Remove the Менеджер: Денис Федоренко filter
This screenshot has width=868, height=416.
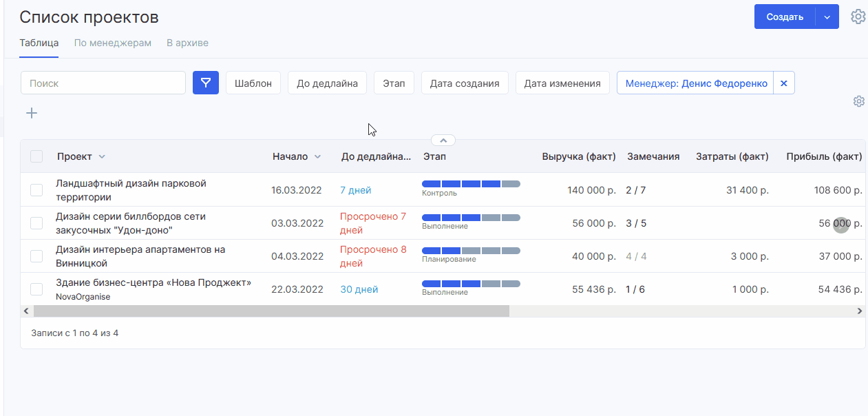tap(784, 83)
